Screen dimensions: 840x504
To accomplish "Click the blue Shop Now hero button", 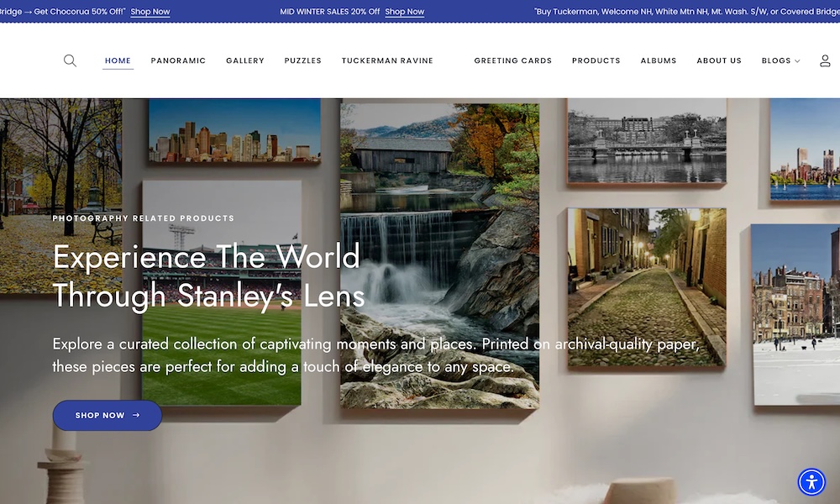I will coord(108,415).
